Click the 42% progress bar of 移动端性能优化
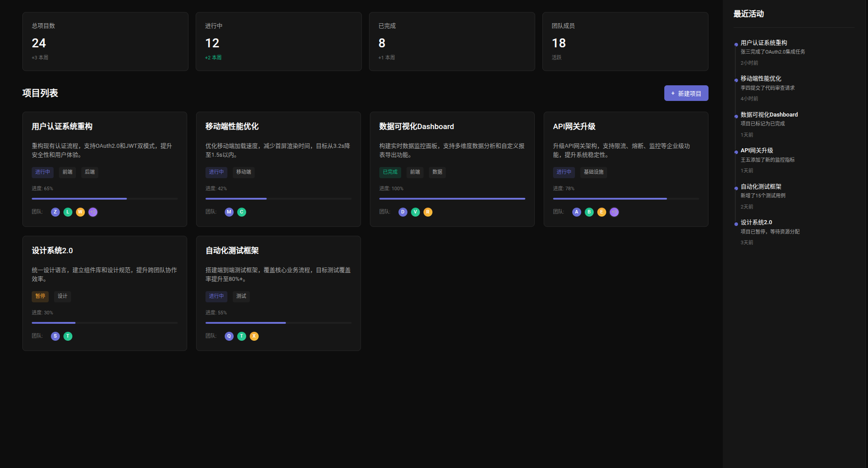Image resolution: width=868 pixels, height=468 pixels. tap(278, 199)
